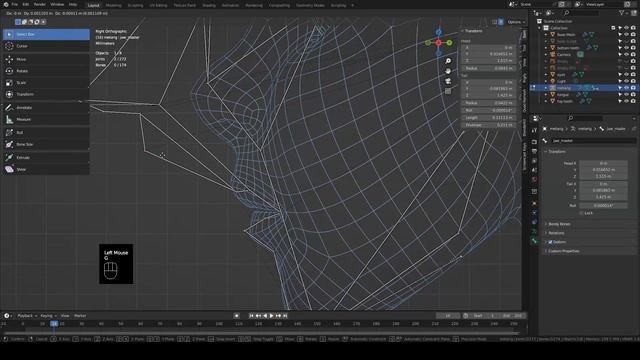
Task: Activate the Extrude tool
Action: tap(46, 158)
